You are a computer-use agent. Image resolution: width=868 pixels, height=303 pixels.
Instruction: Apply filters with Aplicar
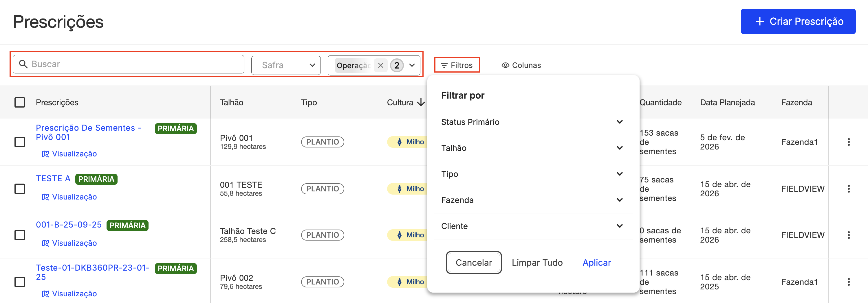click(x=596, y=263)
